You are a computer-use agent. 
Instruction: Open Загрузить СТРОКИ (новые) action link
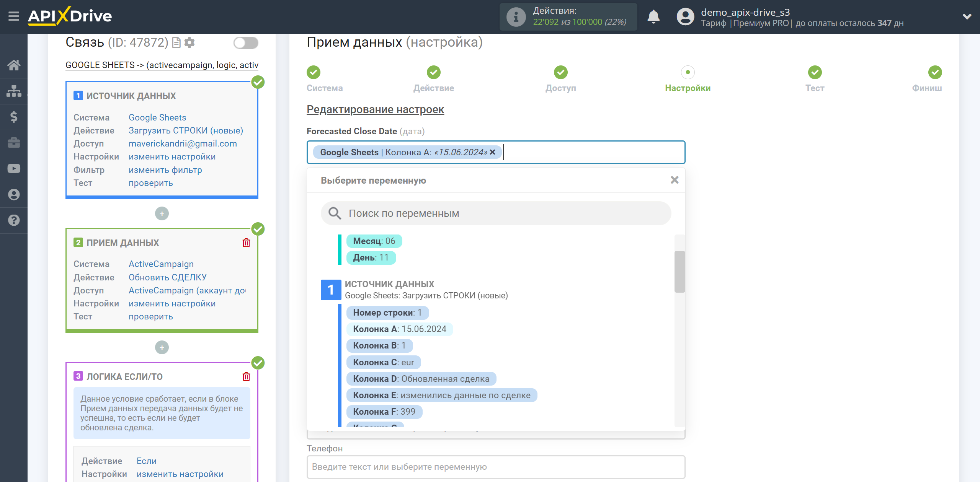pyautogui.click(x=186, y=130)
